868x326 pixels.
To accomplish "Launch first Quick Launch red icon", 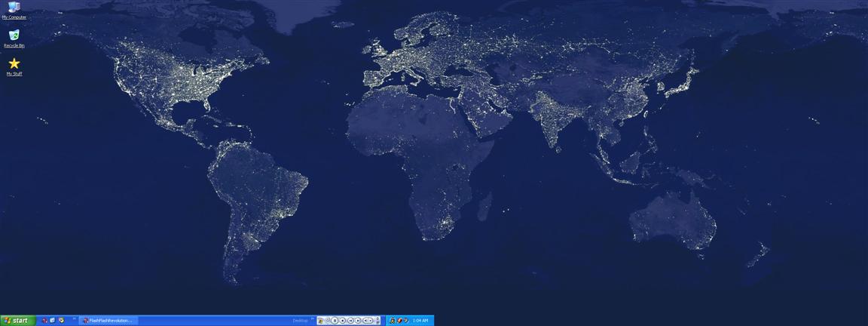I will pos(45,321).
